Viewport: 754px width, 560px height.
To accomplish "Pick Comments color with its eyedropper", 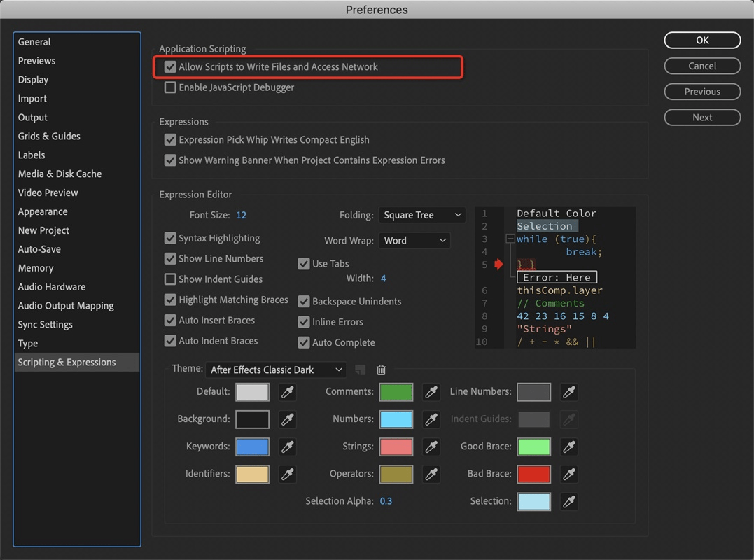I will point(431,392).
